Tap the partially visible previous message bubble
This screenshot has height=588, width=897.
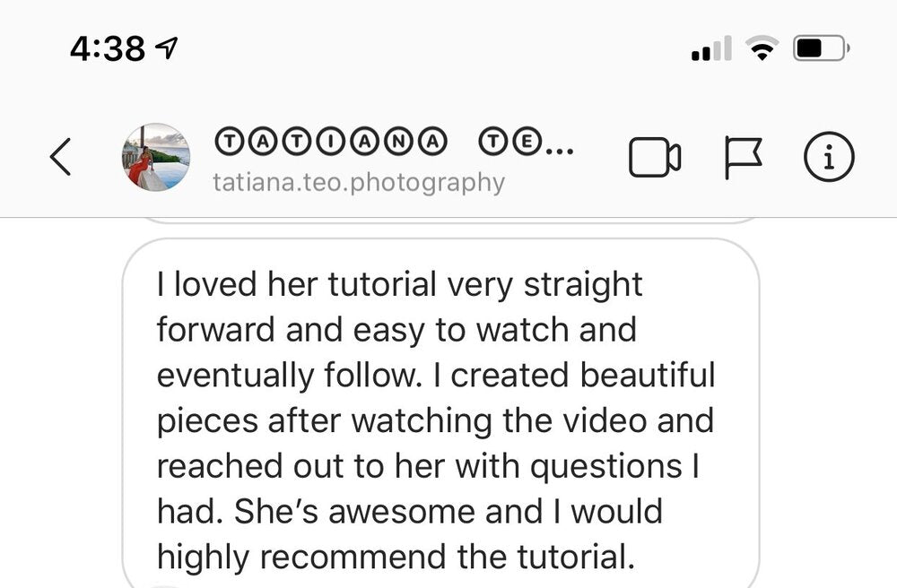[x=440, y=220]
